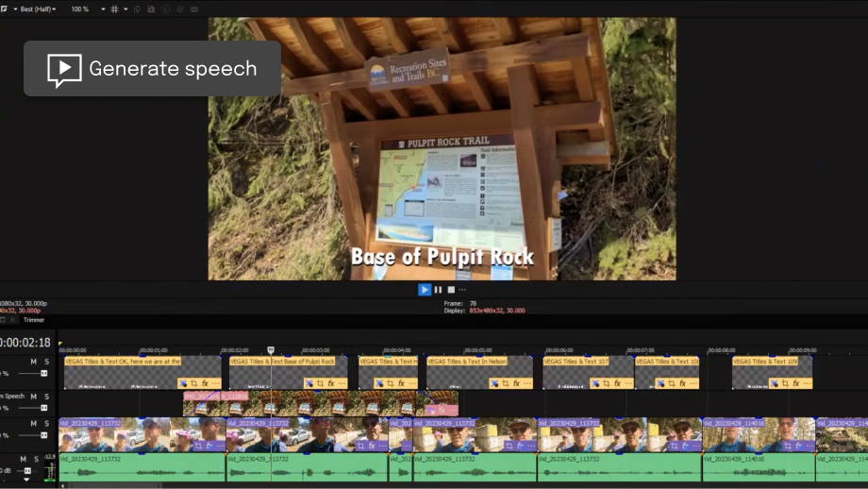Mute the third video track
Screen dimensions: 868x489
pyautogui.click(x=33, y=424)
